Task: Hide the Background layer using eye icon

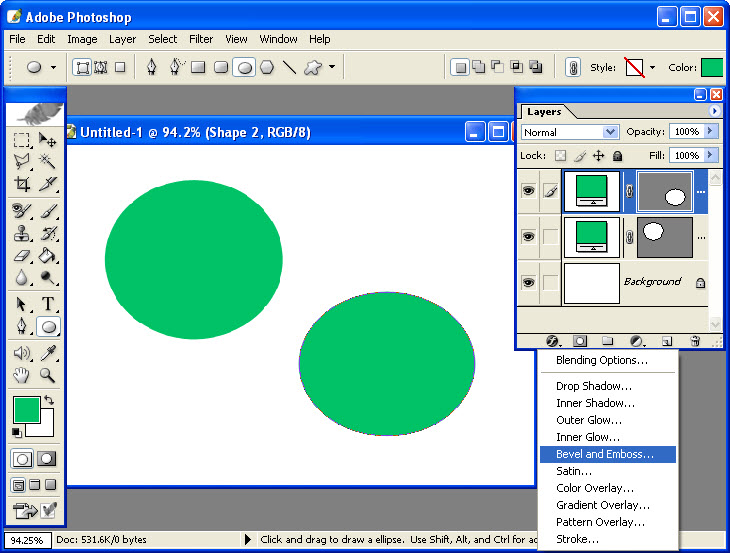Action: 528,283
